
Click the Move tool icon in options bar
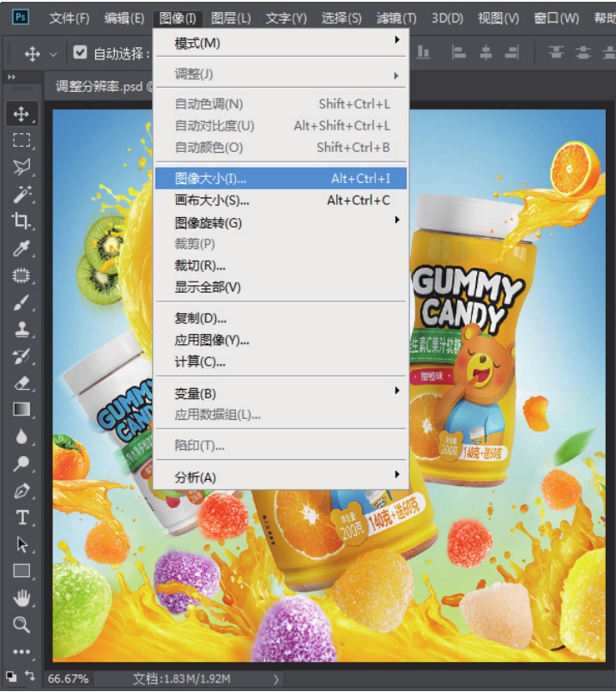pyautogui.click(x=33, y=54)
